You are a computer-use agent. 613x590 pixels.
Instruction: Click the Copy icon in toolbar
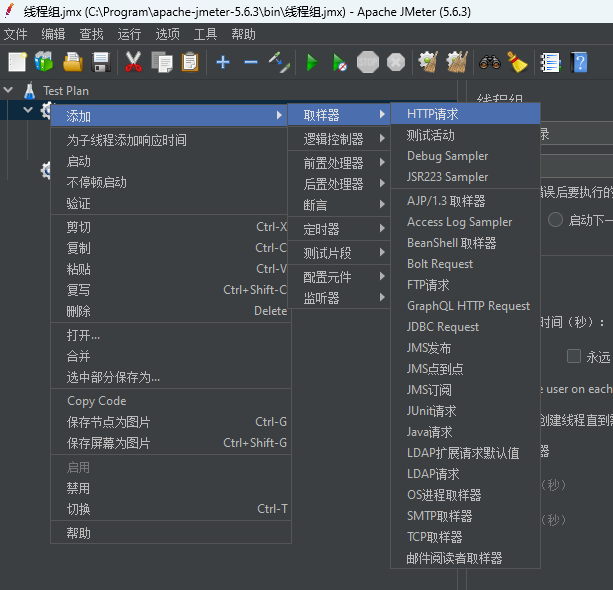162,62
